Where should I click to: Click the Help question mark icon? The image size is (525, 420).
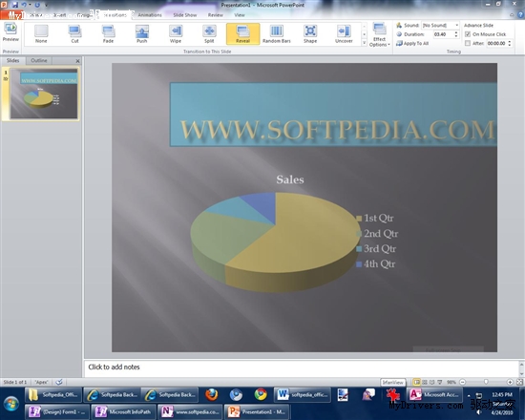coord(520,14)
